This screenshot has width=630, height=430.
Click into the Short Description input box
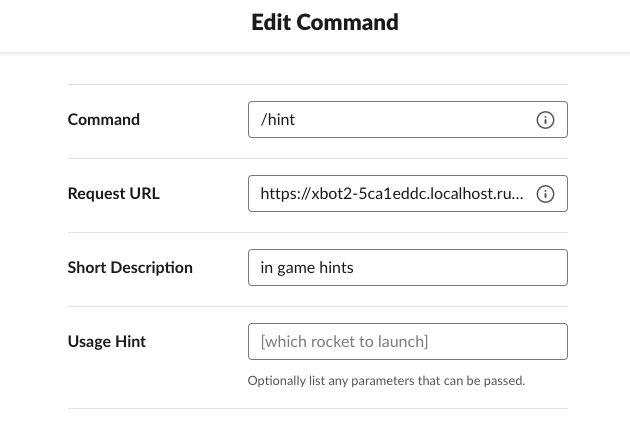[x=408, y=267]
